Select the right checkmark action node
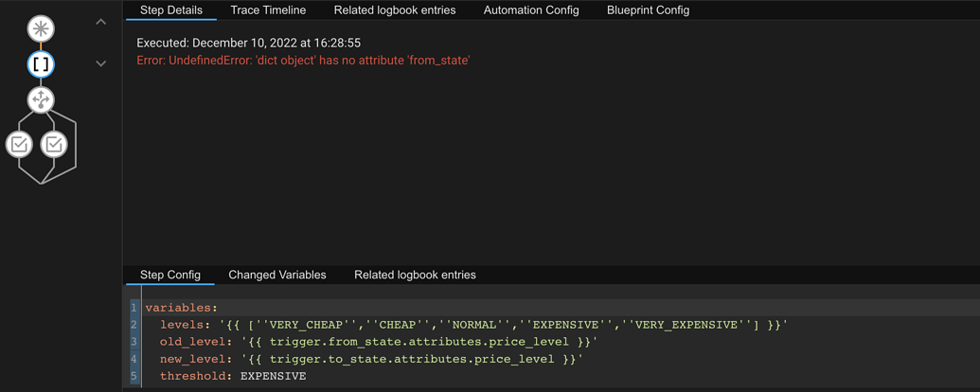The image size is (980, 392). pyautogui.click(x=55, y=144)
